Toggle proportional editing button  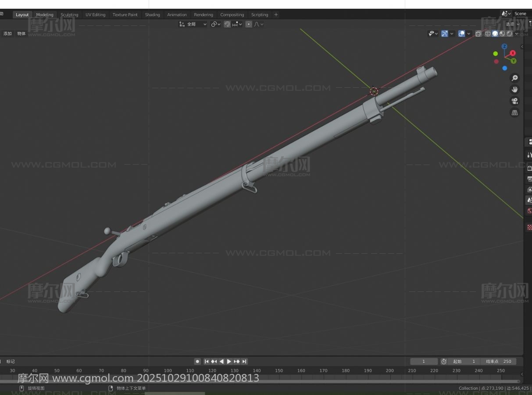tap(249, 25)
